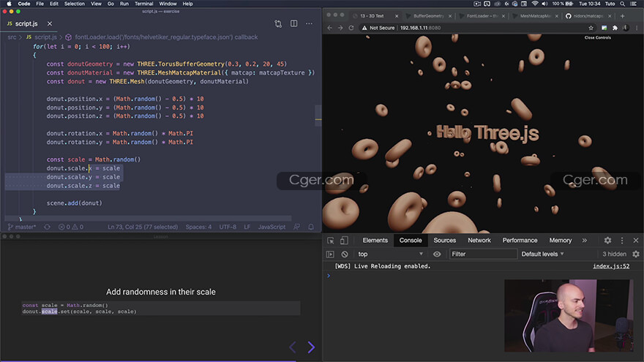Show more DevTools tabs chevron

585,241
